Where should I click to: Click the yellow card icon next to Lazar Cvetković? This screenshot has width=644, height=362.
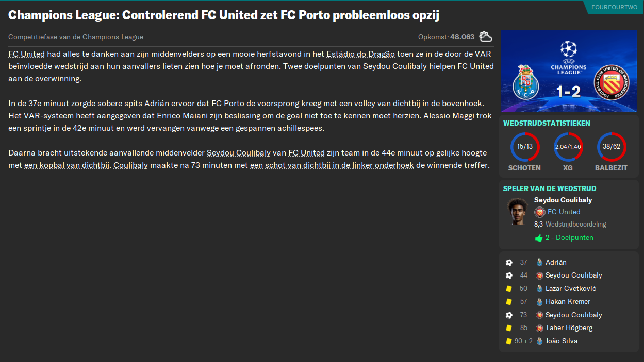pyautogui.click(x=510, y=288)
